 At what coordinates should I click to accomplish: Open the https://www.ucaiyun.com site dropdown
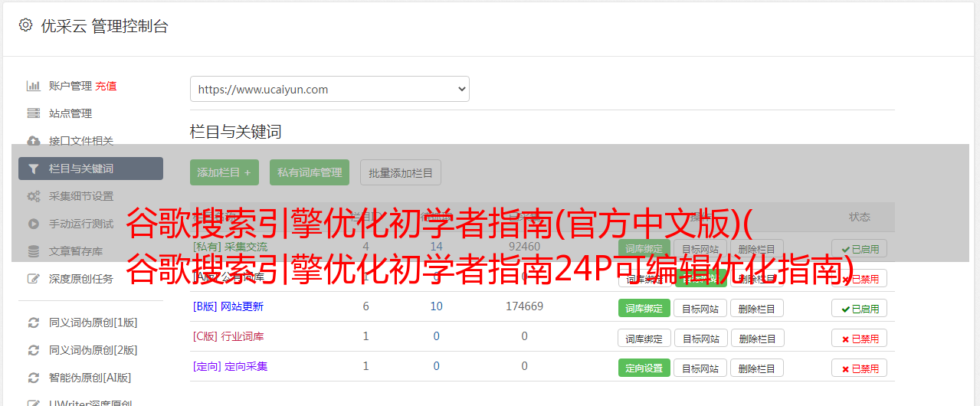click(329, 89)
